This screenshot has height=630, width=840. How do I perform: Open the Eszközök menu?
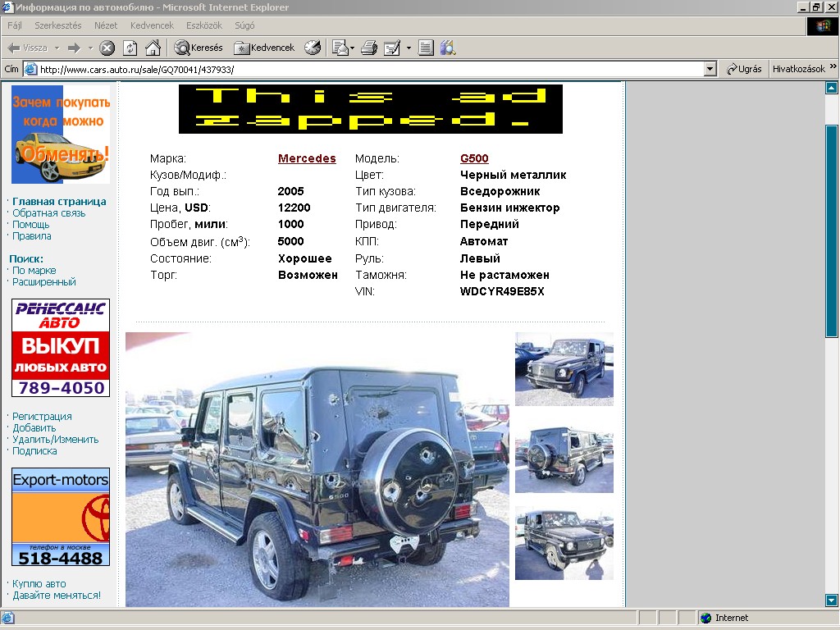tap(204, 25)
